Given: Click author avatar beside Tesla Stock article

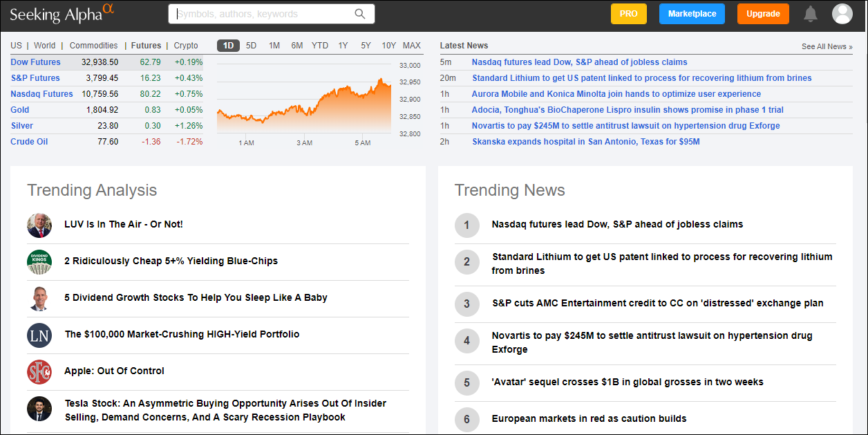Looking at the screenshot, I should (39, 409).
